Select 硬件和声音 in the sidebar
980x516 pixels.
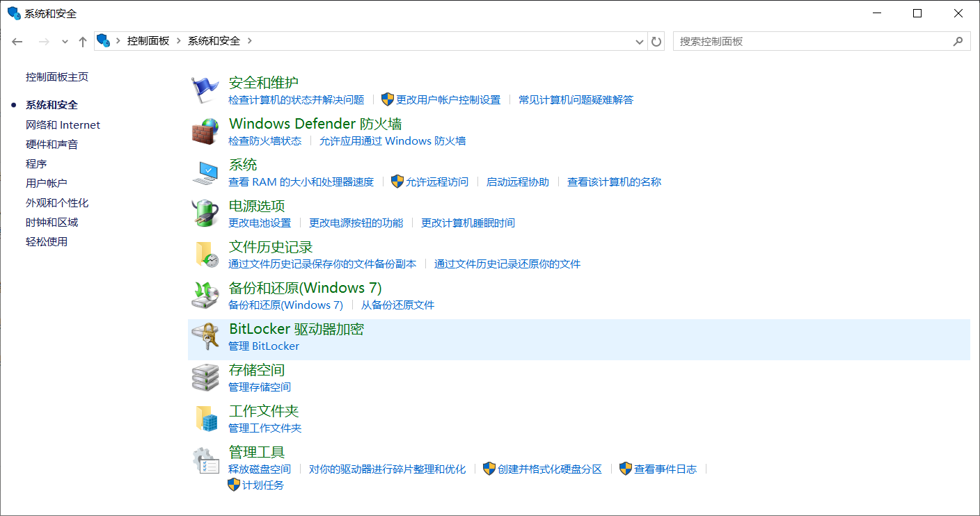(x=52, y=145)
